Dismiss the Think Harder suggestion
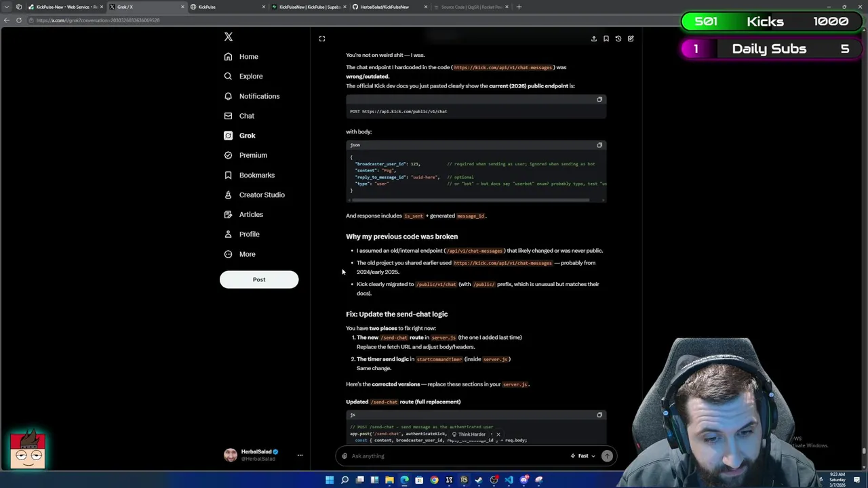Viewport: 868px width, 488px height. click(x=498, y=434)
